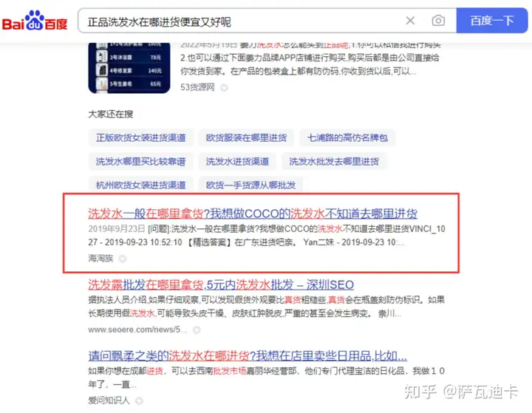This screenshot has width=532, height=413.
Task: Click shield icon next to 53货源网
Action: (x=224, y=88)
